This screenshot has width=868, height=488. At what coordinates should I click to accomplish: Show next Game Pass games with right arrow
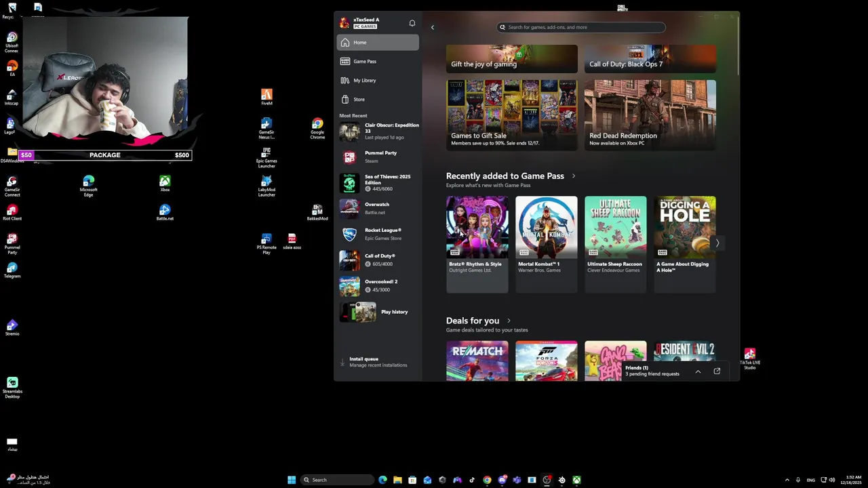point(717,243)
